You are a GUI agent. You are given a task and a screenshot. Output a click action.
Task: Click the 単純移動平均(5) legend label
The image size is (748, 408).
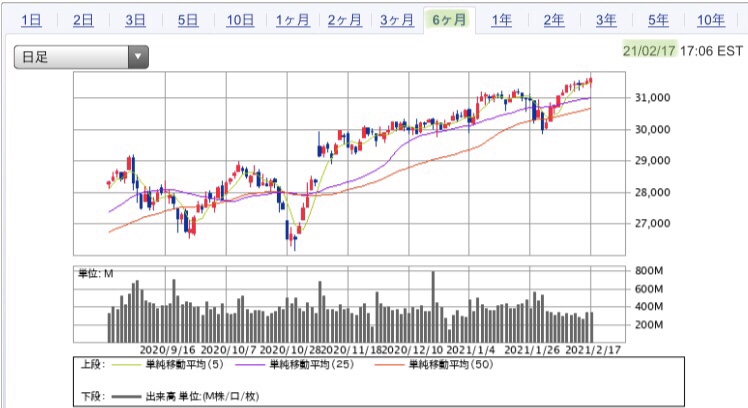point(184,365)
